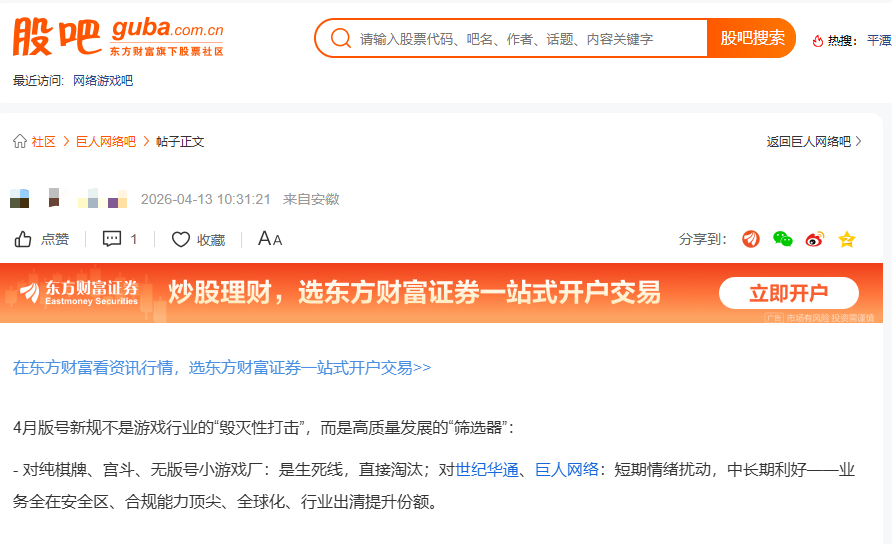892x544 pixels.
Task: Click the post line beginning 4月版号新规不是游戏行业的
Action: coord(264,427)
